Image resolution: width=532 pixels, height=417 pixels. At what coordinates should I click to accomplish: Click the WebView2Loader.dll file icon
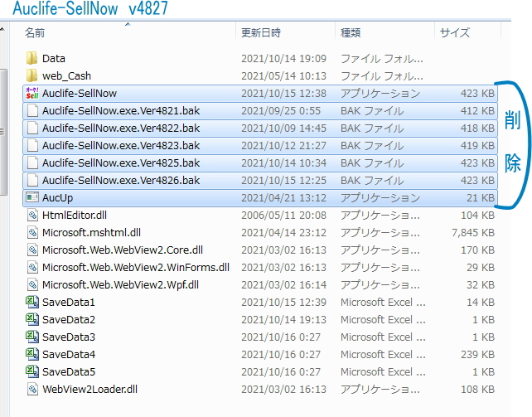[x=32, y=389]
